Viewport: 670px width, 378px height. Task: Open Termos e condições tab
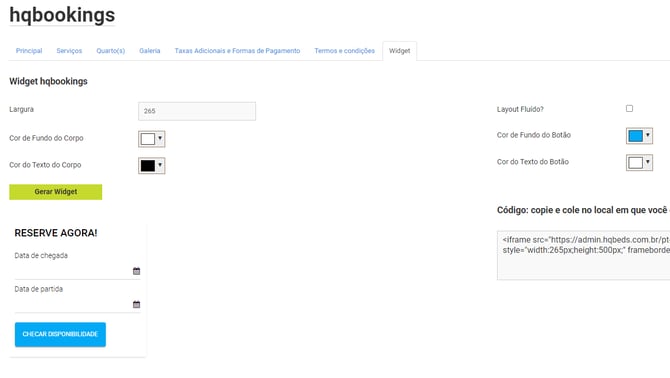(x=344, y=51)
